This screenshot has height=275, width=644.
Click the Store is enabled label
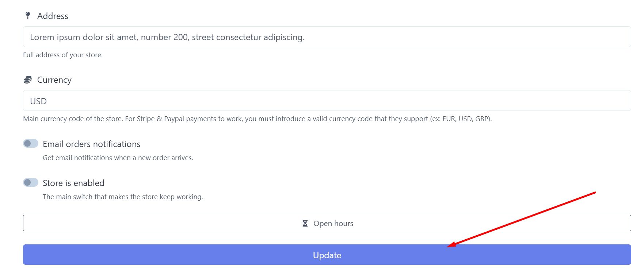73,183
